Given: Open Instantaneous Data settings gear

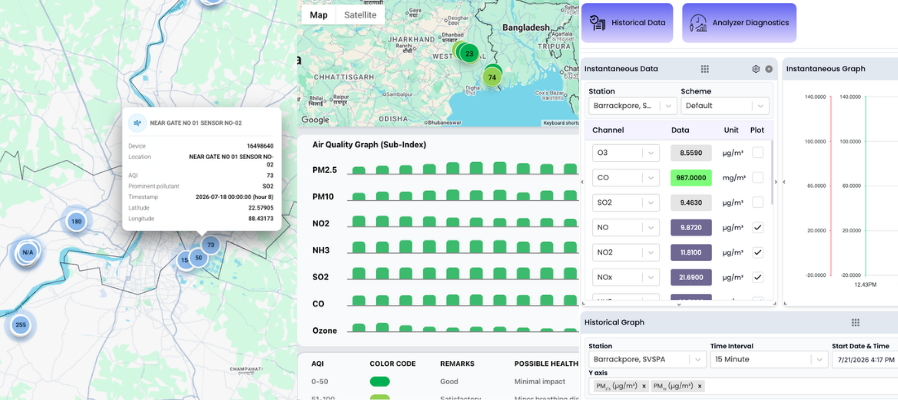Looking at the screenshot, I should (755, 69).
